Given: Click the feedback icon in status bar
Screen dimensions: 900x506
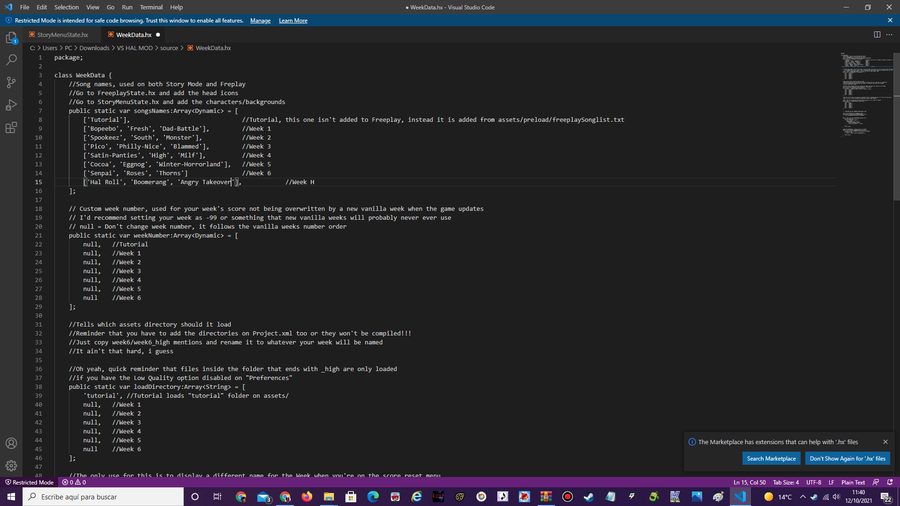Looking at the screenshot, I should (876, 482).
